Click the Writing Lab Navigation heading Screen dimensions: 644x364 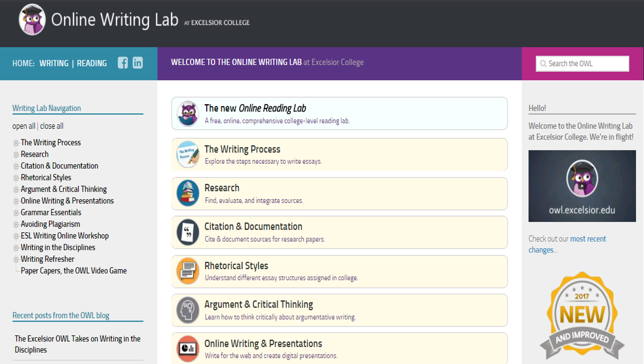47,108
